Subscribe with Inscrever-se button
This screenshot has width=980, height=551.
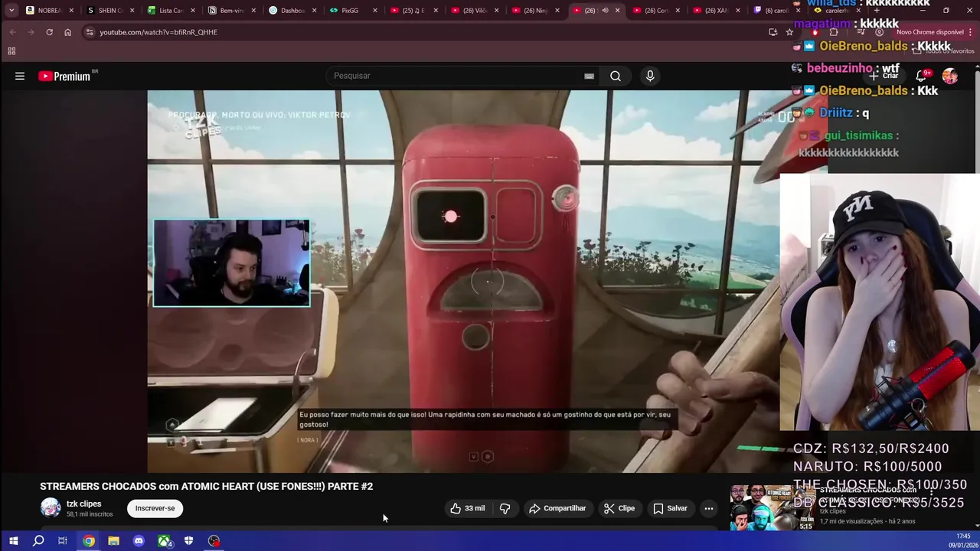click(x=155, y=508)
